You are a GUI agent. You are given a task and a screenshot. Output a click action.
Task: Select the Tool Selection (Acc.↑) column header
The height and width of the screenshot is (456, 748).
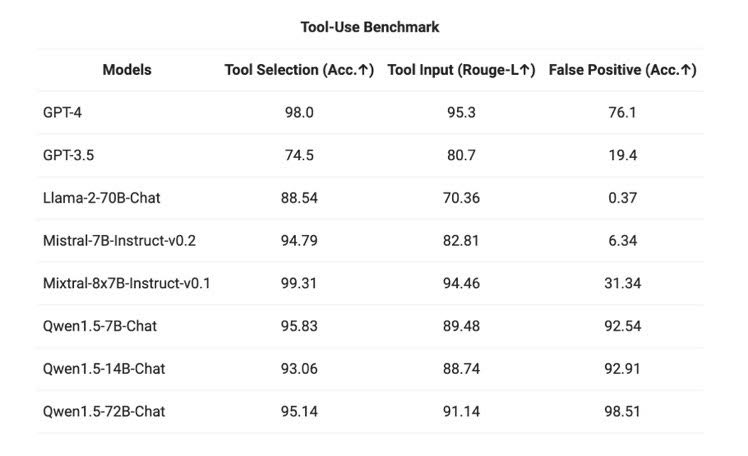click(x=299, y=70)
